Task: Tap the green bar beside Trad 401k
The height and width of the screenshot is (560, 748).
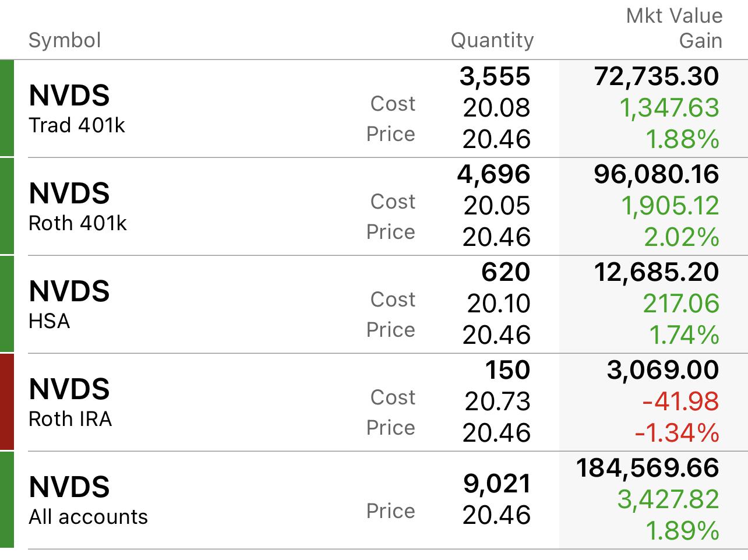Action: (6, 108)
